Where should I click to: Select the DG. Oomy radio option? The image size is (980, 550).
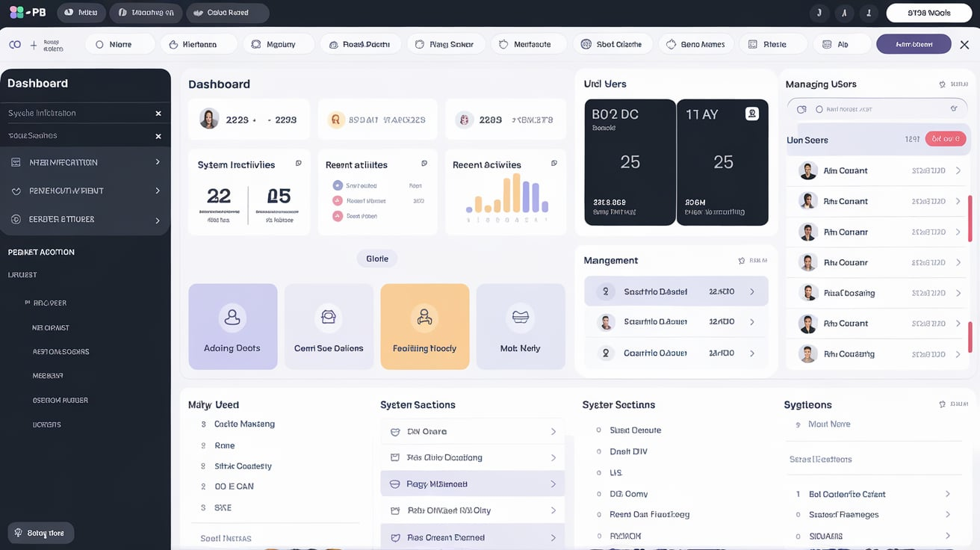coord(598,494)
